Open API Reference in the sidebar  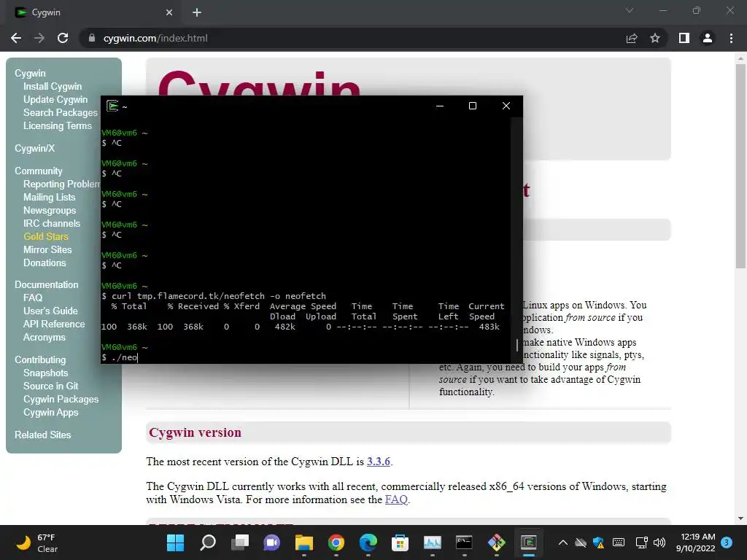[x=54, y=324]
